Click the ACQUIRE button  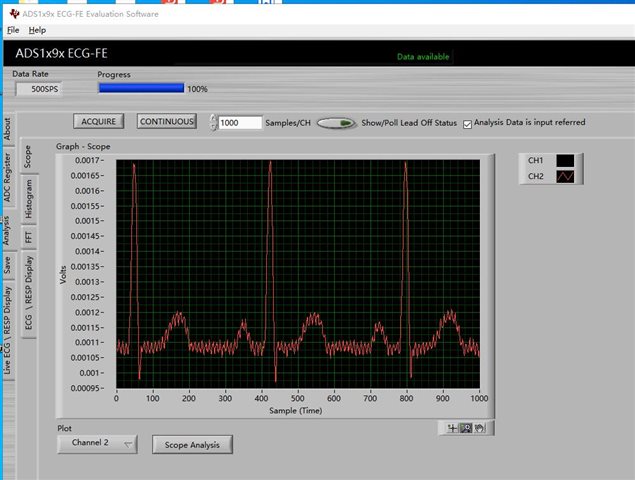[x=99, y=121]
